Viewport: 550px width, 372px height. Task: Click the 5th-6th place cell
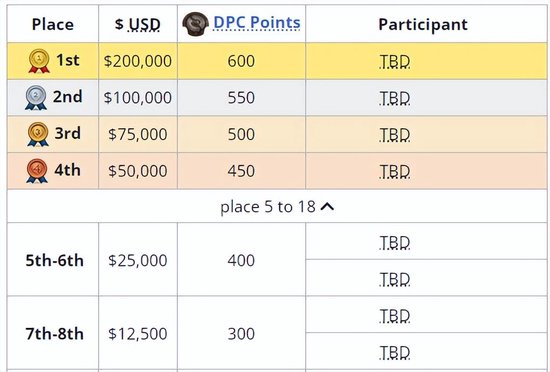point(53,260)
